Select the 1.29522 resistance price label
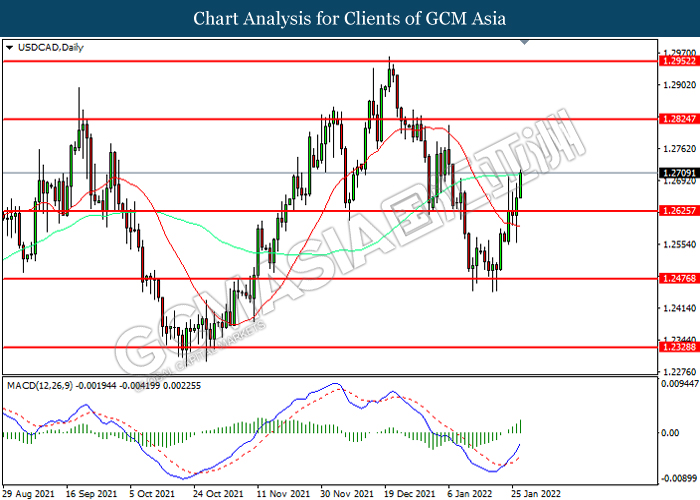The image size is (700, 500). click(x=679, y=61)
